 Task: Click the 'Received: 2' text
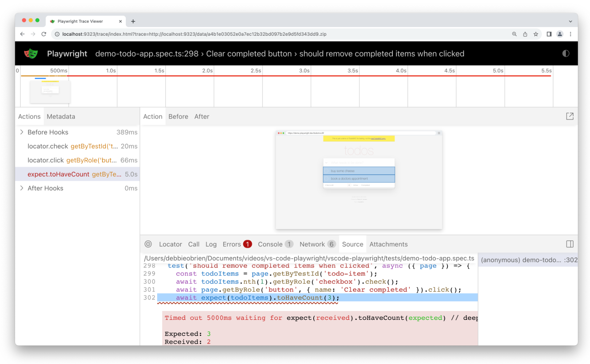pos(187,342)
